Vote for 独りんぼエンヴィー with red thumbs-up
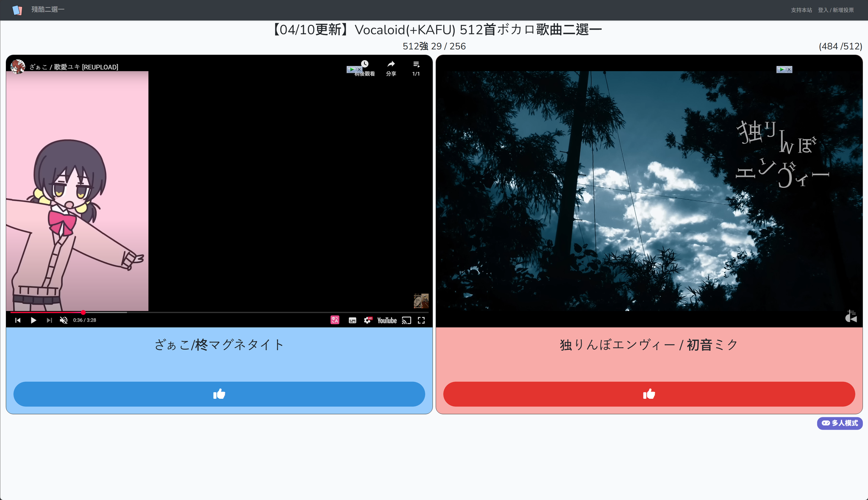Screen dimensions: 868x500 click(649, 394)
